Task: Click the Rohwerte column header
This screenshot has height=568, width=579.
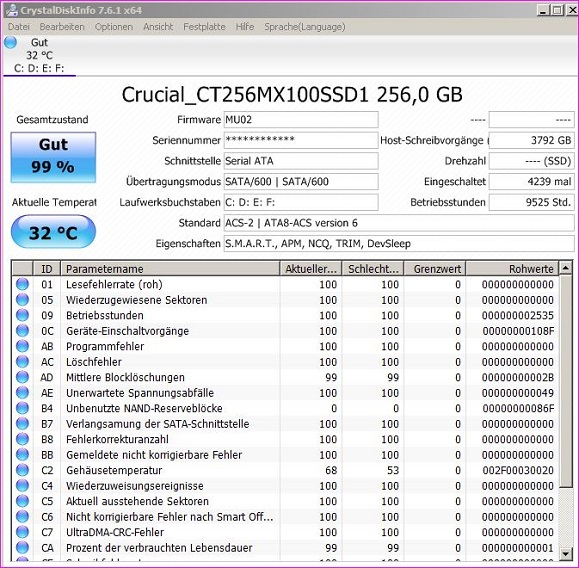Action: click(x=513, y=269)
